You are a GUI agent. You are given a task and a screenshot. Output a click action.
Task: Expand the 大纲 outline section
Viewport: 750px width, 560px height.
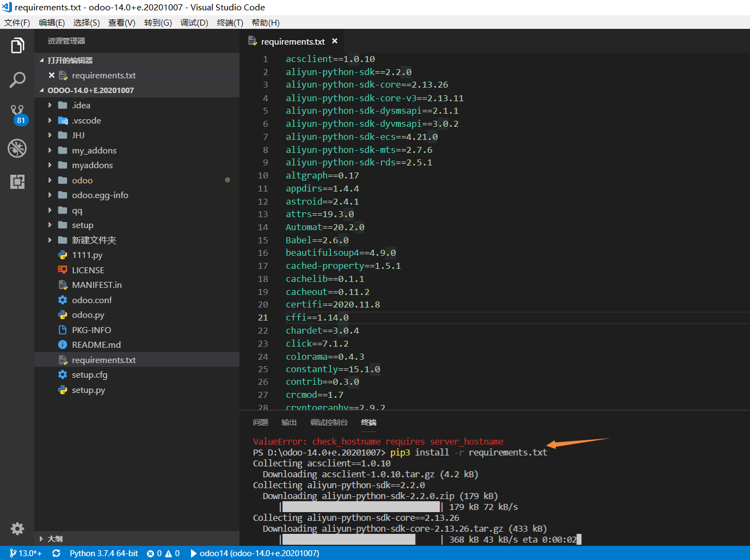tap(54, 538)
